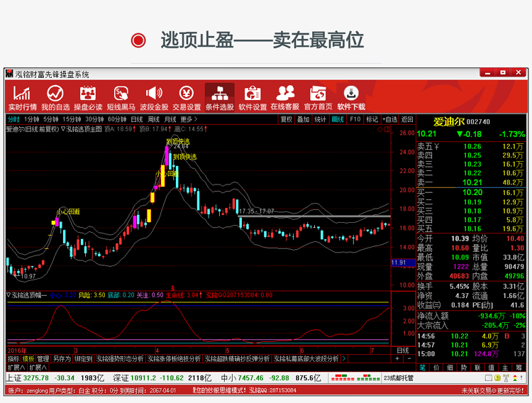Viewport: 532px width, 403px height.
Task: Open 交易设置 yen icon
Action: point(187,97)
